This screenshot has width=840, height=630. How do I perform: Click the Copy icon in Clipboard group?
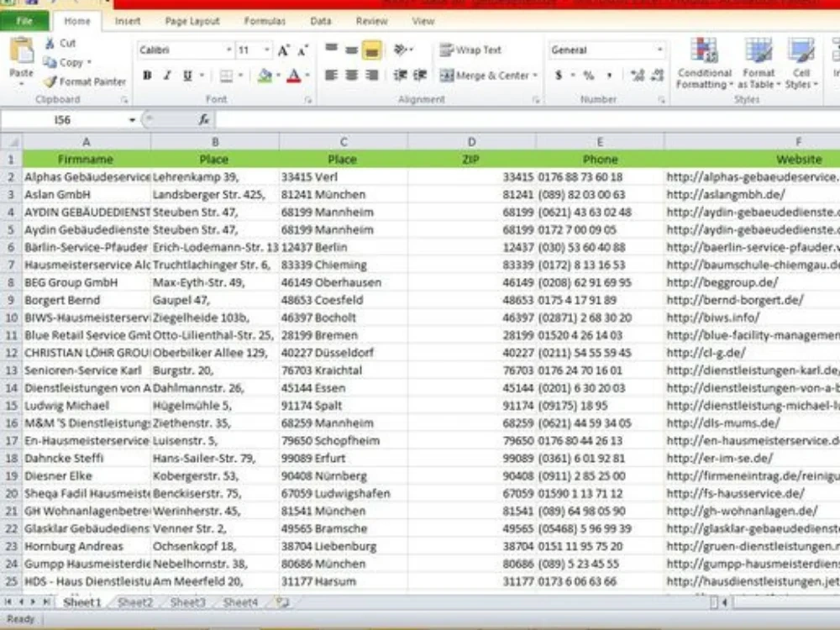50,63
